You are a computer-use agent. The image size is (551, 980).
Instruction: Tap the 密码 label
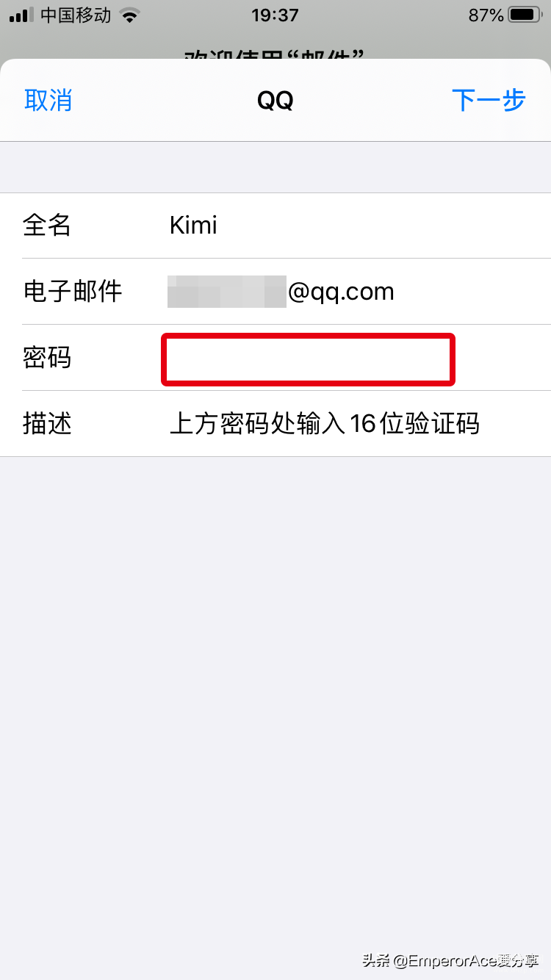47,358
